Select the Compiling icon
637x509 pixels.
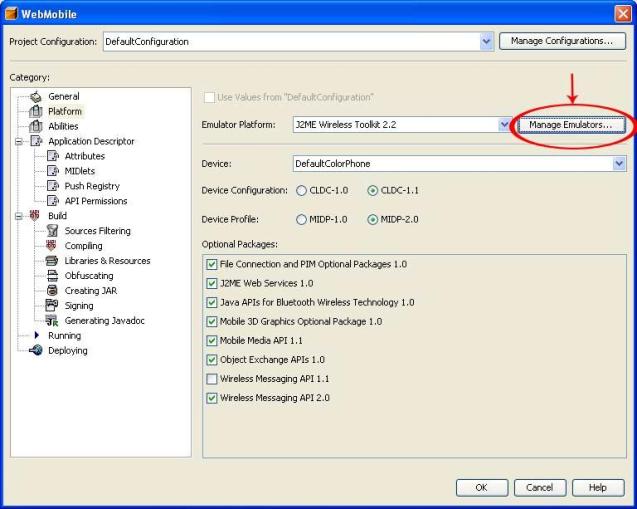coord(54,246)
